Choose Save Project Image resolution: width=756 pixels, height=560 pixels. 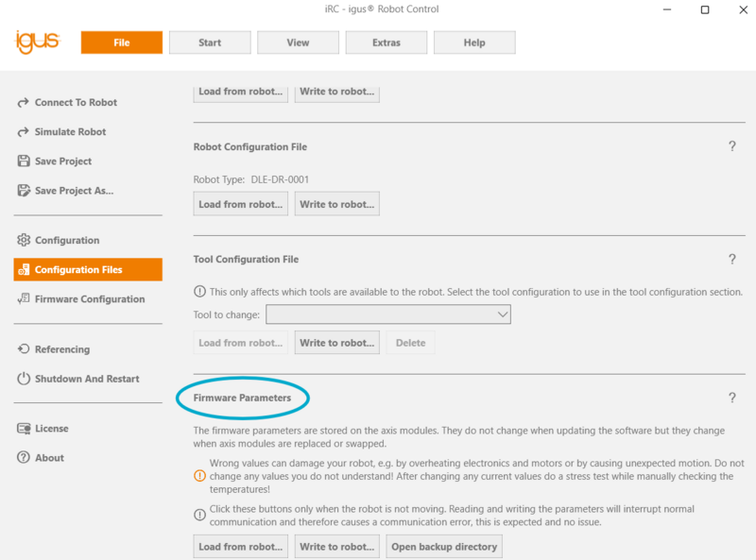(88, 161)
